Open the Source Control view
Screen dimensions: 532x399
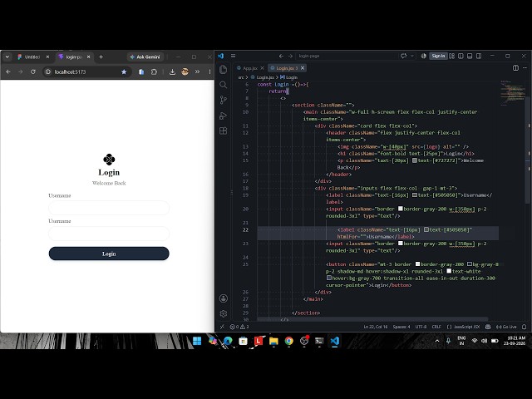(x=224, y=100)
